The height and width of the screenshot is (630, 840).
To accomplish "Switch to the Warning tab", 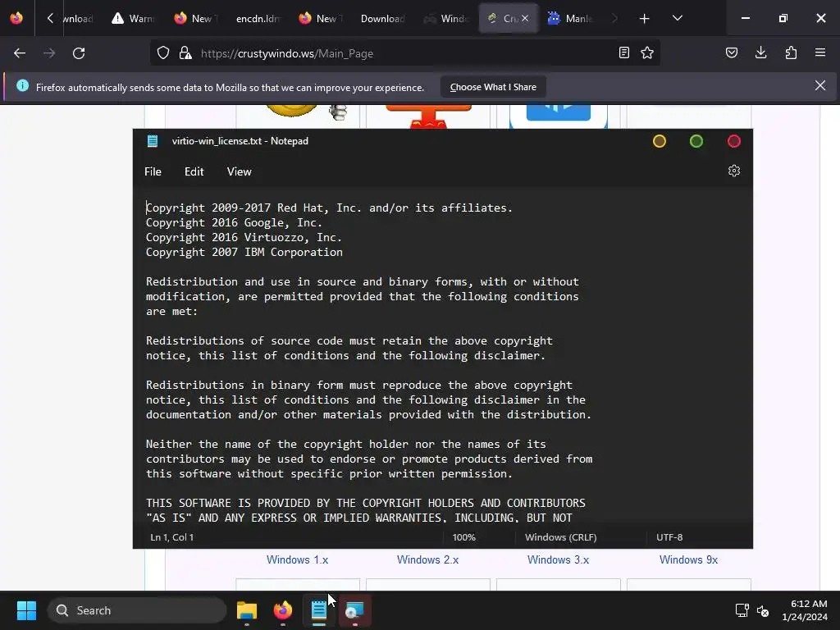I will [133, 18].
